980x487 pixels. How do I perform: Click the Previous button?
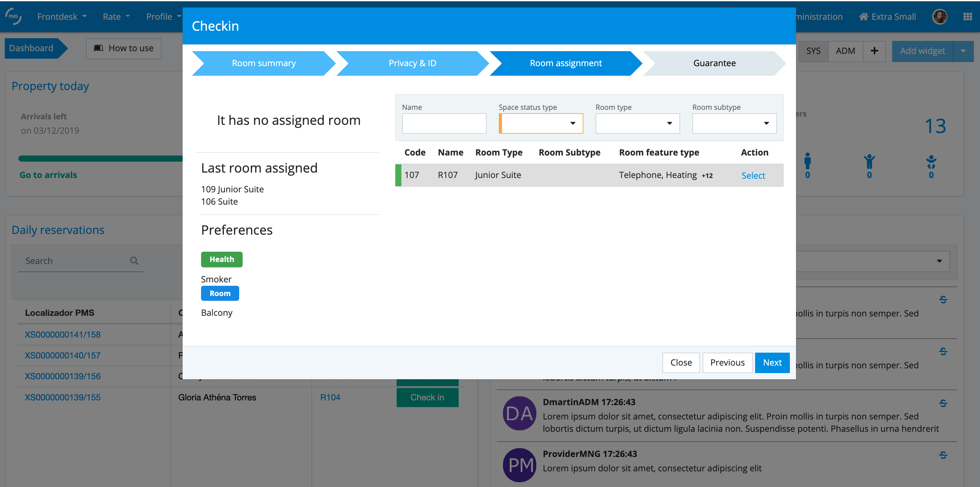pyautogui.click(x=727, y=362)
